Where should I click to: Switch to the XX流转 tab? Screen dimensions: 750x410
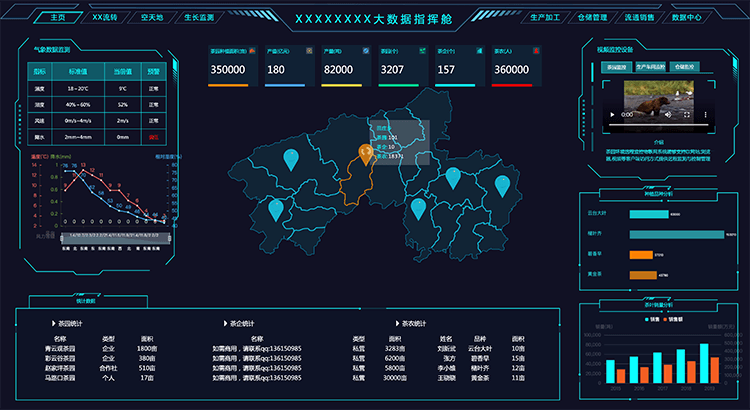point(105,18)
